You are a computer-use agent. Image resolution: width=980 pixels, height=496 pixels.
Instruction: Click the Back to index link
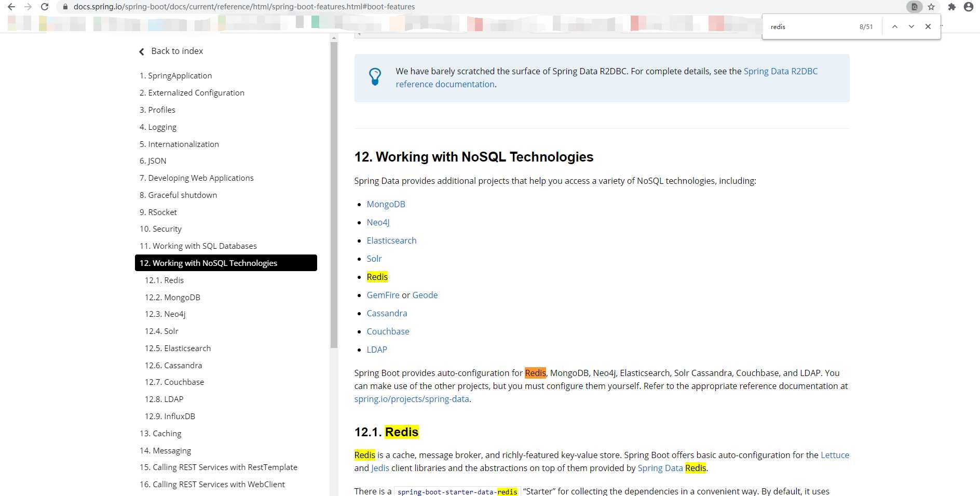[177, 51]
